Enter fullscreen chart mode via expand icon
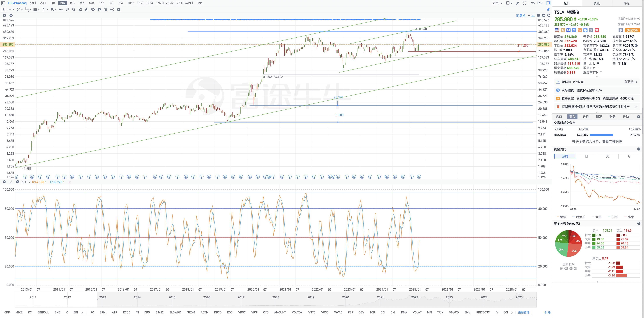Screen dimensions: 644x318 tap(524, 3)
